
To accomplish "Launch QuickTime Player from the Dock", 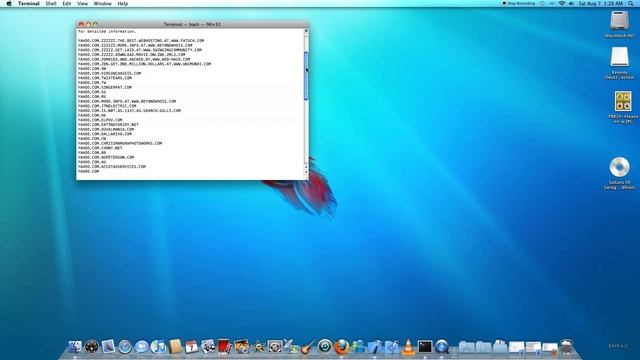I will pyautogui.click(x=441, y=347).
